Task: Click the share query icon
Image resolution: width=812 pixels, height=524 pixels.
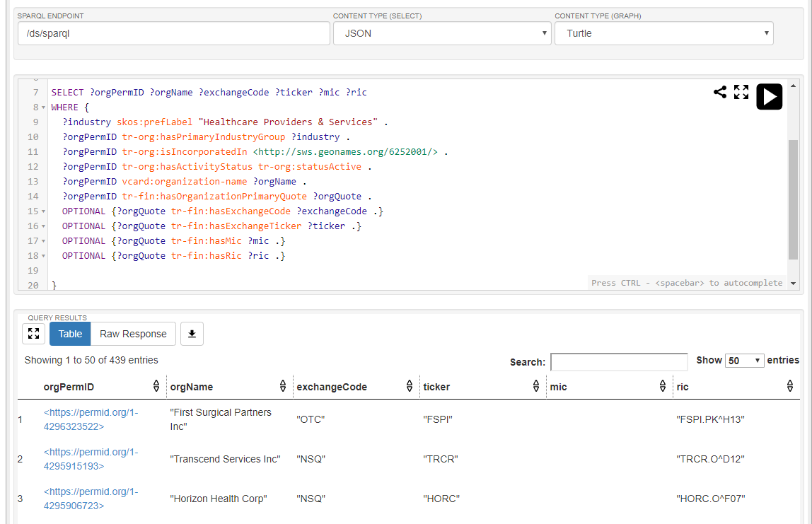Action: coord(719,92)
